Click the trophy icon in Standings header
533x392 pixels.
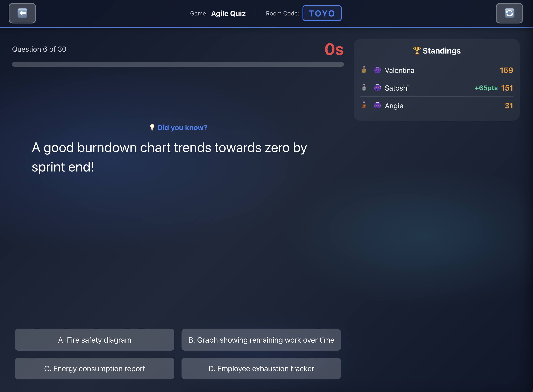(417, 50)
